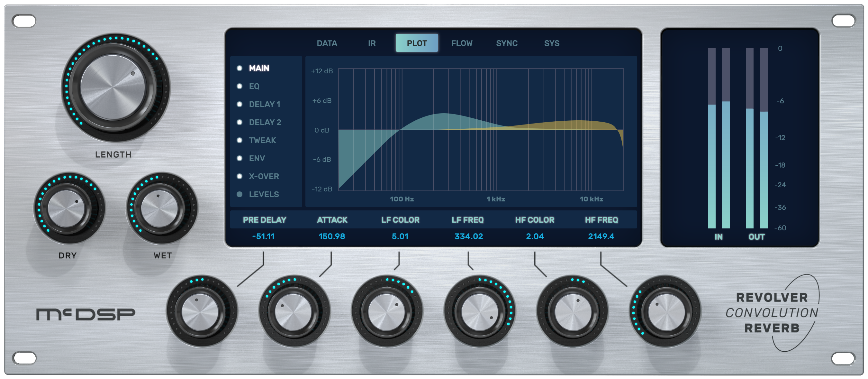Select the DELAY 1 parameter page

(x=264, y=104)
